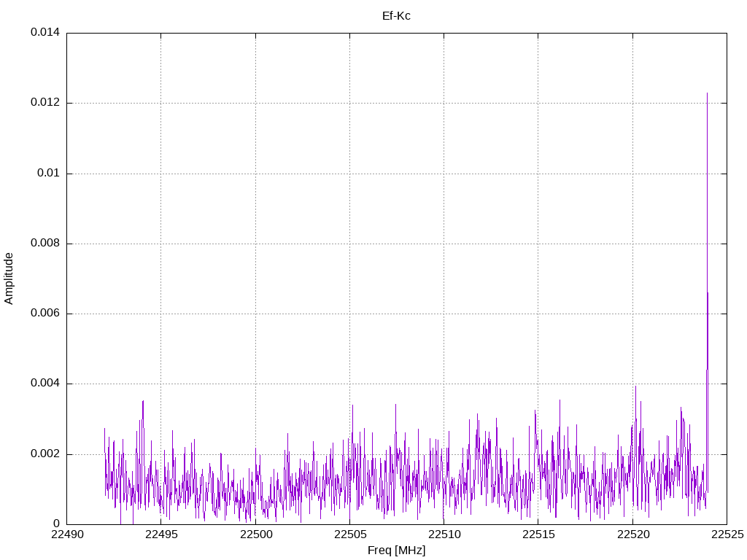The height and width of the screenshot is (560, 747).
Task: Click the 22505 x-axis tick label
Action: 350,534
